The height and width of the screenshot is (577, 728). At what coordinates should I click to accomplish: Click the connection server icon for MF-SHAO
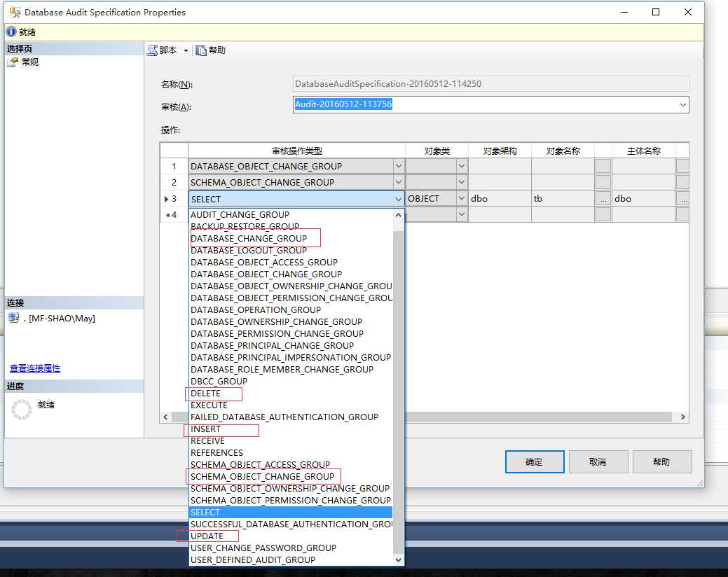click(x=13, y=319)
